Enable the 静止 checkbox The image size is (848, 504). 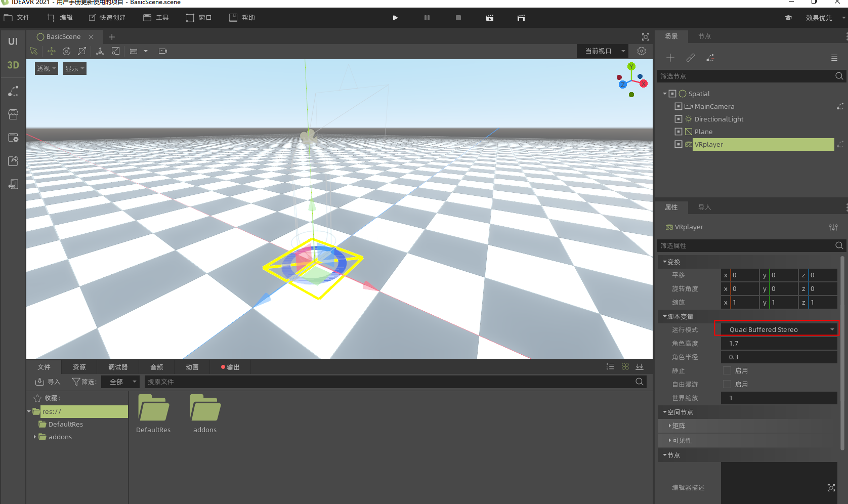pos(727,370)
